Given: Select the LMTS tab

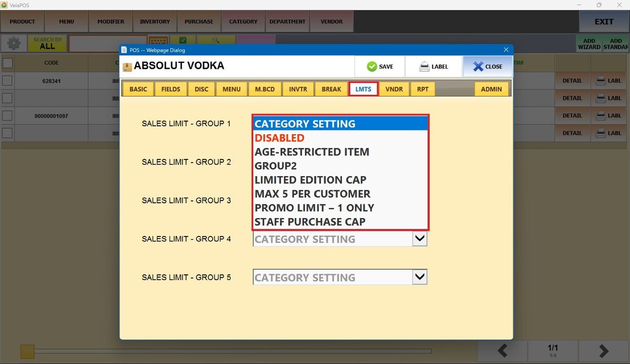Looking at the screenshot, I should point(363,89).
